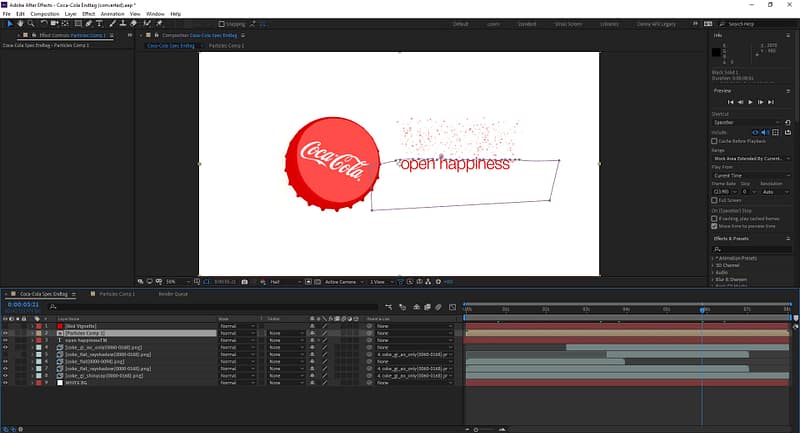The image size is (800, 433).
Task: Click the black color swatch in Info panel
Action: (716, 52)
